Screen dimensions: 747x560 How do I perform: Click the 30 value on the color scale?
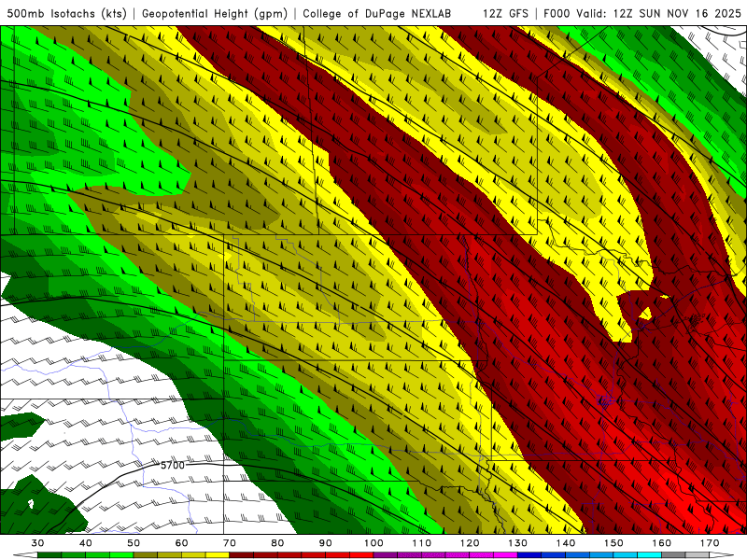[37, 543]
